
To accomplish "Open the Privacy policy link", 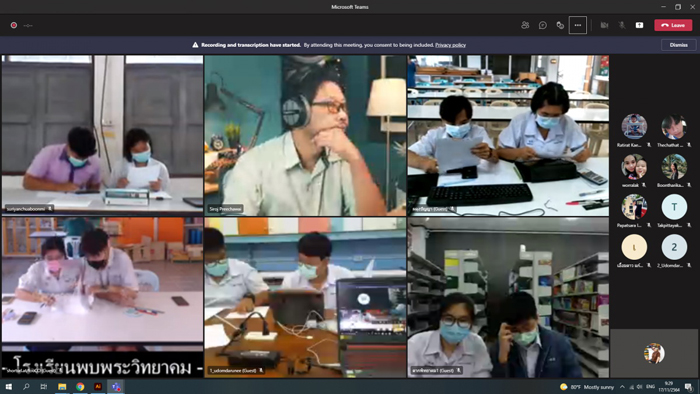I will pos(450,45).
